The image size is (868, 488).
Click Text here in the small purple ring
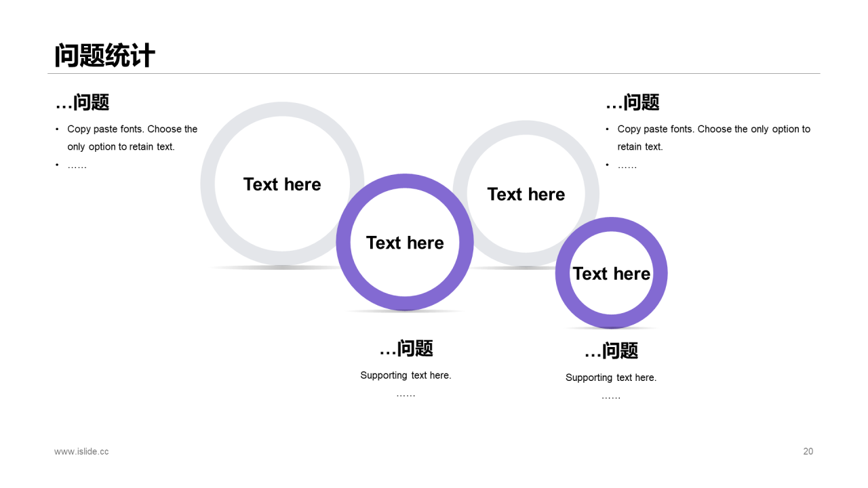pos(612,273)
